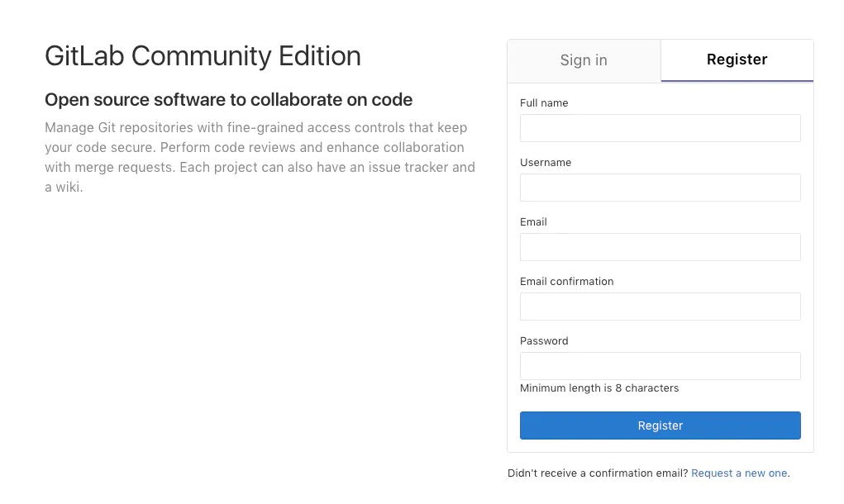
Task: Open the 'Request a new one' link
Action: point(739,473)
